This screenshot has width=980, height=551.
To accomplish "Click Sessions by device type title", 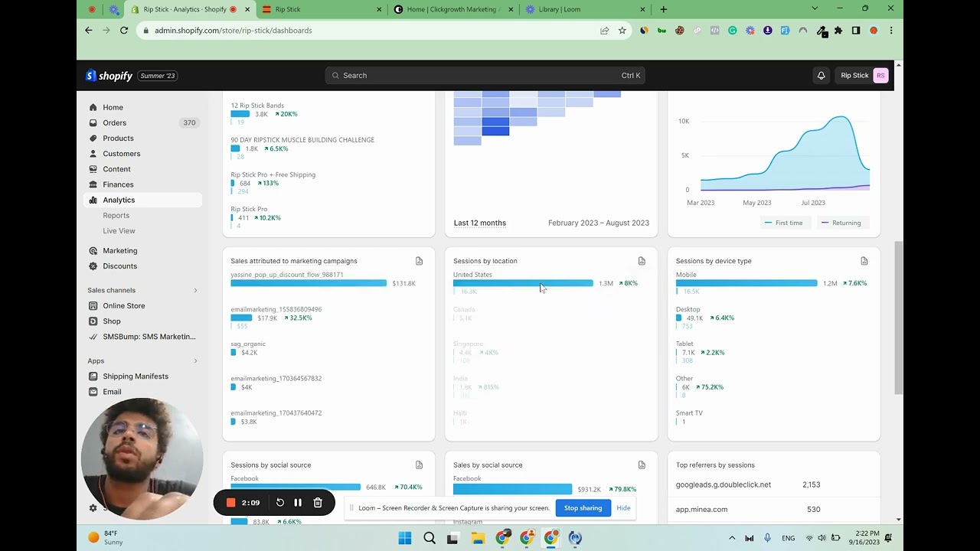I will [714, 261].
